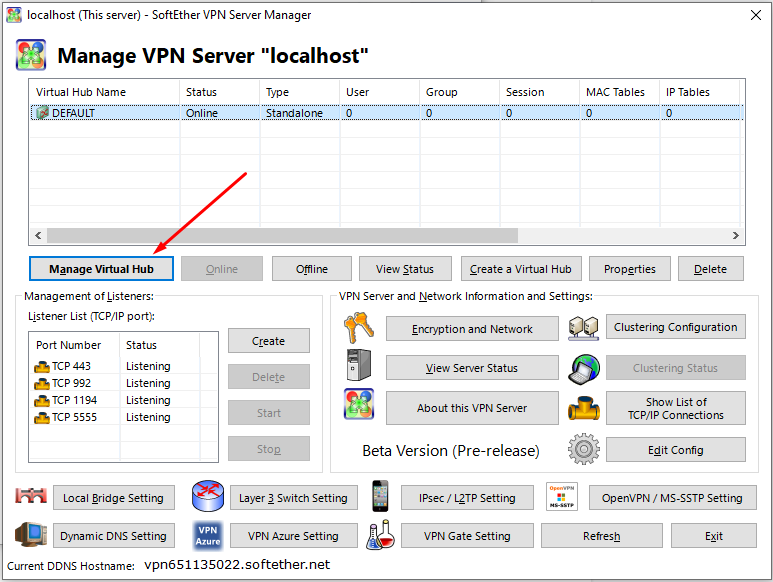Click the app icon in the title bar
Screen dimensions: 773x582
coord(14,15)
